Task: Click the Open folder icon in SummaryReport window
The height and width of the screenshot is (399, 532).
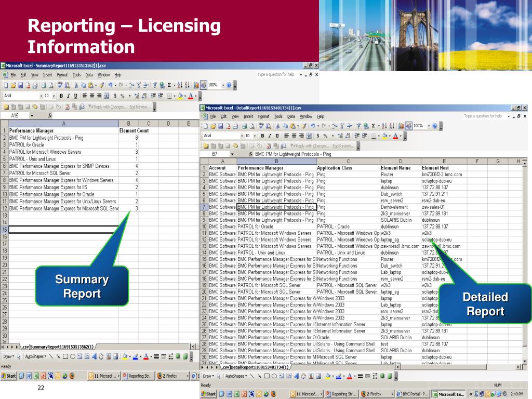Action: (13, 85)
